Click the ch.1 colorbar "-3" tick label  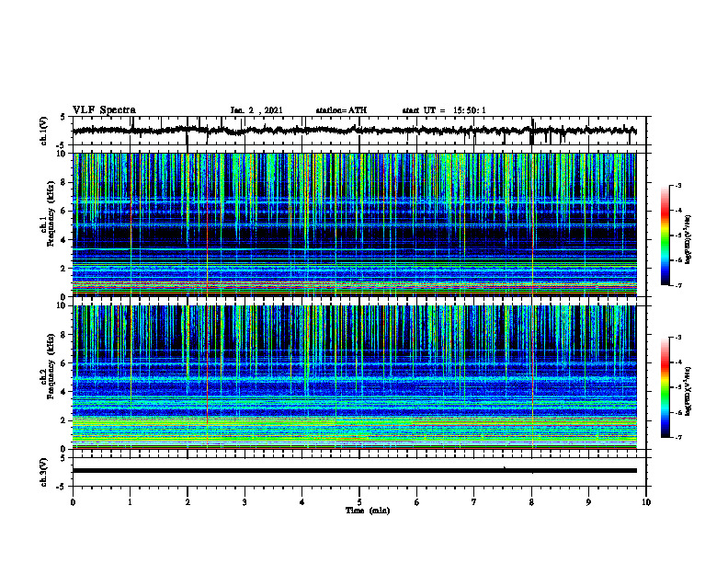pyautogui.click(x=678, y=185)
